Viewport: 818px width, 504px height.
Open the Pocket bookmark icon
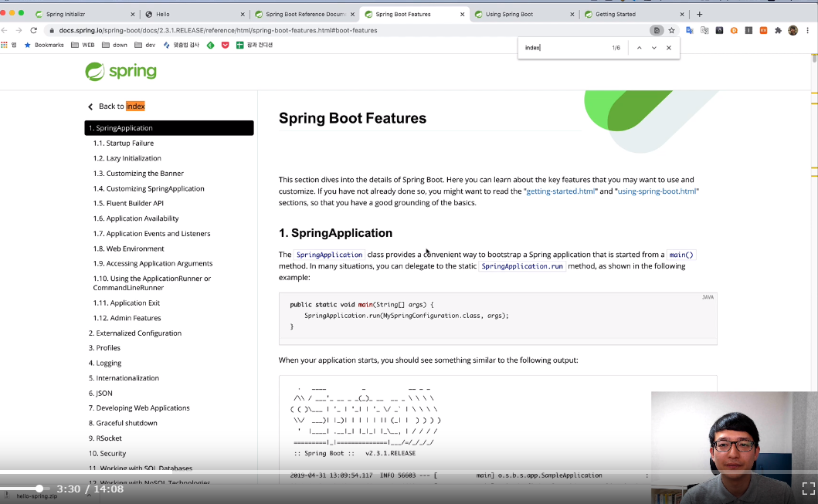point(226,46)
